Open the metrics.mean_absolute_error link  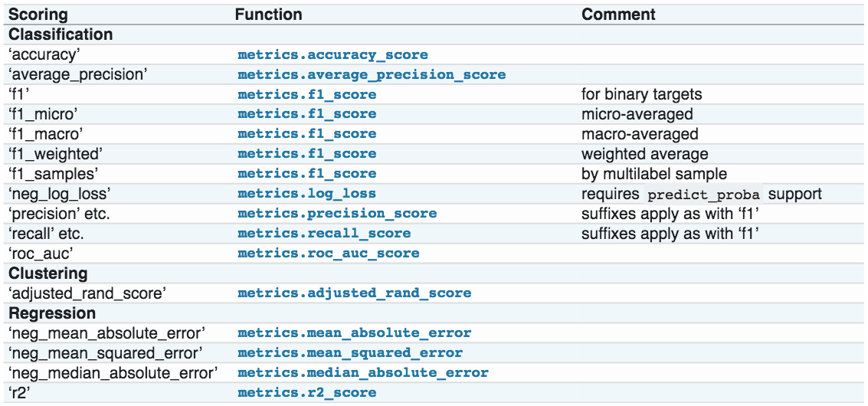click(354, 333)
